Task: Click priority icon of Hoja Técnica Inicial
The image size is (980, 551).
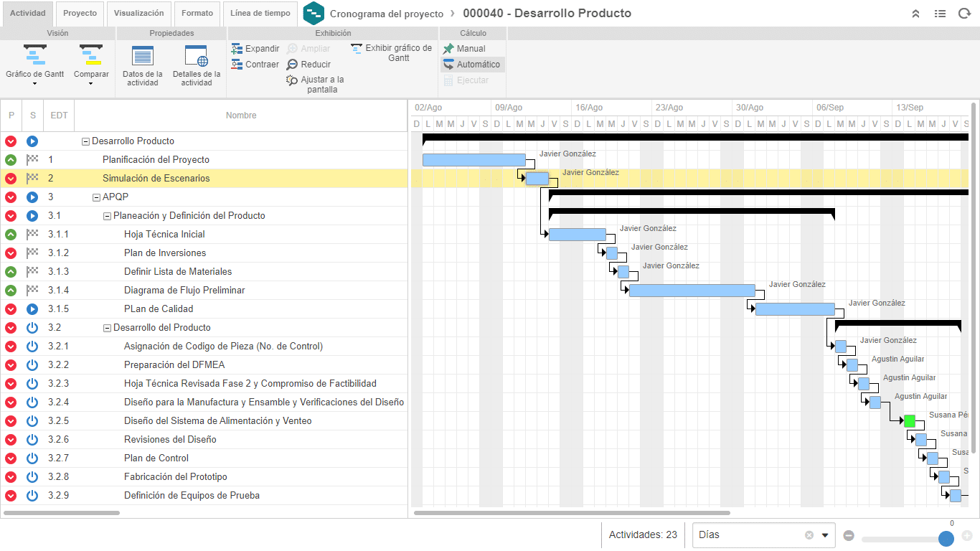Action: tap(11, 235)
